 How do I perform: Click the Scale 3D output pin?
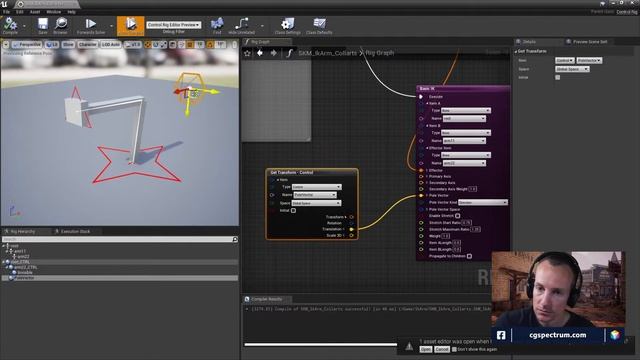click(x=351, y=236)
